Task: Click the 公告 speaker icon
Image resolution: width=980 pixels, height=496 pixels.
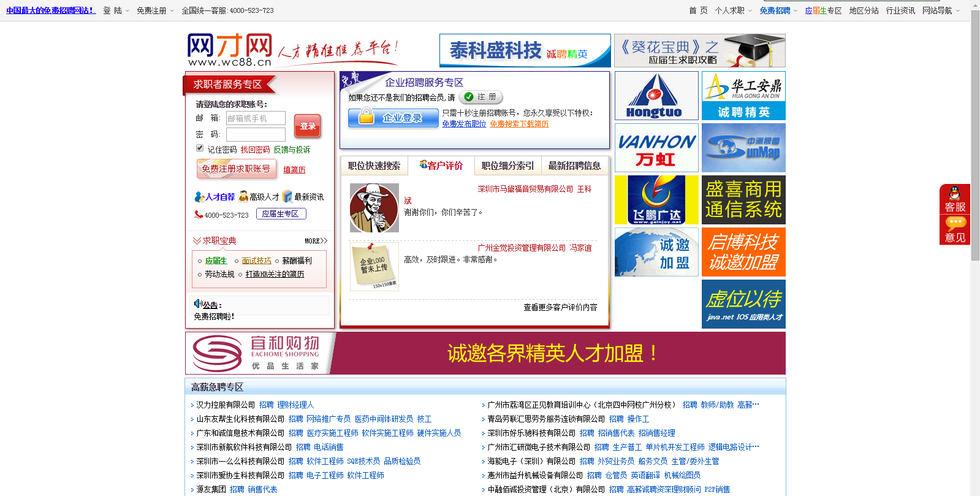Action: pos(197,303)
